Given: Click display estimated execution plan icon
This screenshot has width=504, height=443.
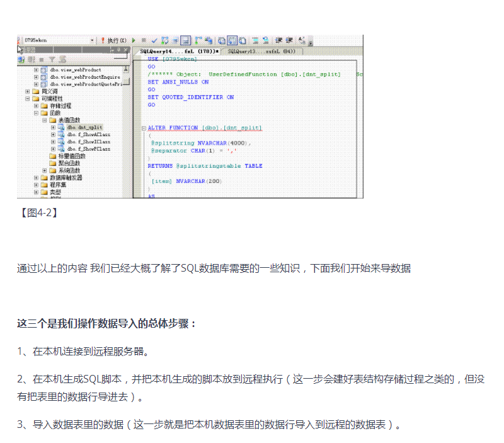Looking at the screenshot, I should coord(165,40).
